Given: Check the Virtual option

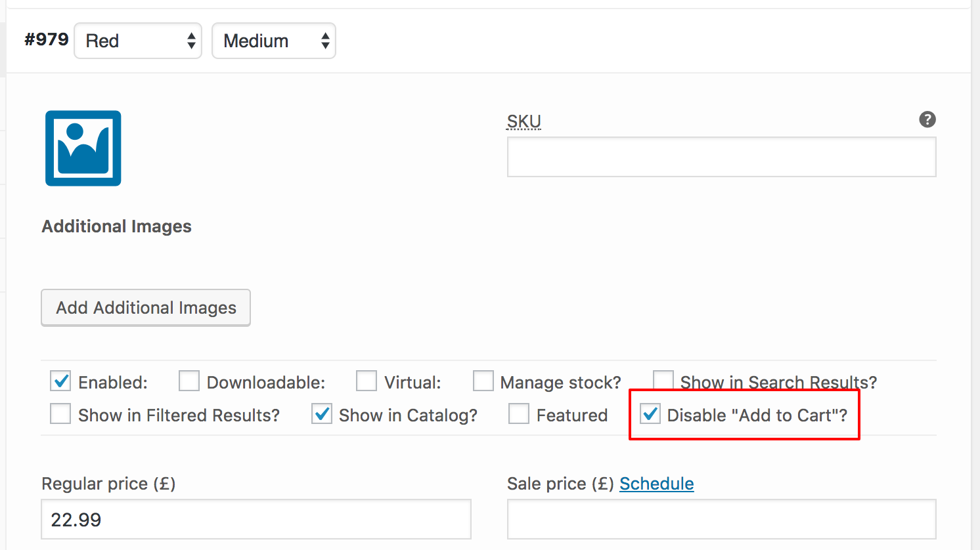Looking at the screenshot, I should 366,381.
